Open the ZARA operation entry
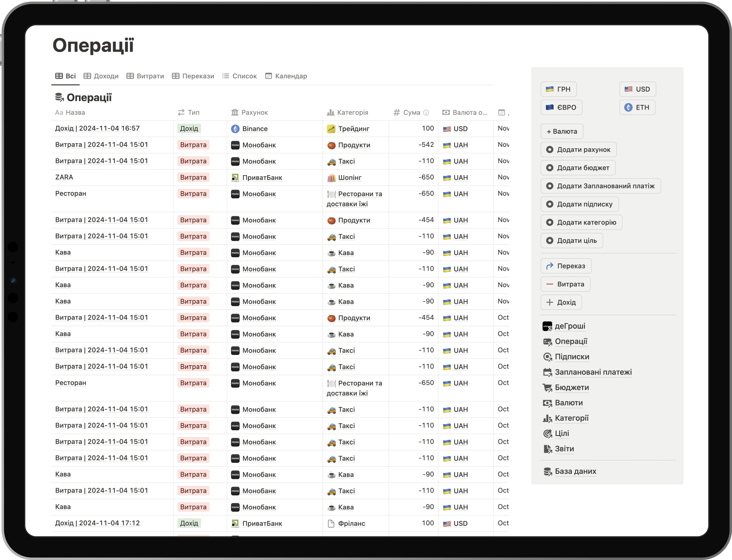Viewport: 732px width, 560px height. point(64,177)
